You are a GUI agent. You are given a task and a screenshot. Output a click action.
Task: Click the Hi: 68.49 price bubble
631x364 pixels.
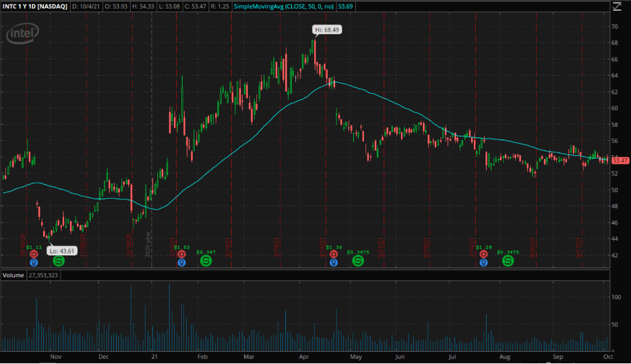(x=327, y=30)
